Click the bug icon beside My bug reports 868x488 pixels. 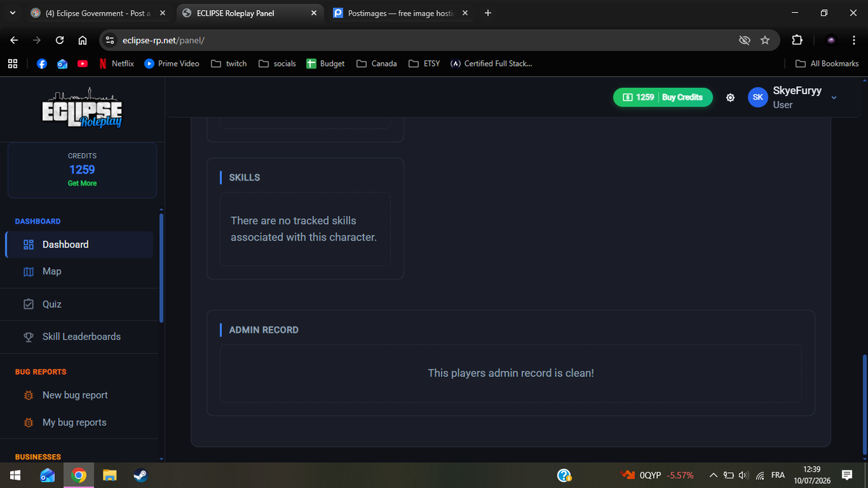tap(28, 422)
